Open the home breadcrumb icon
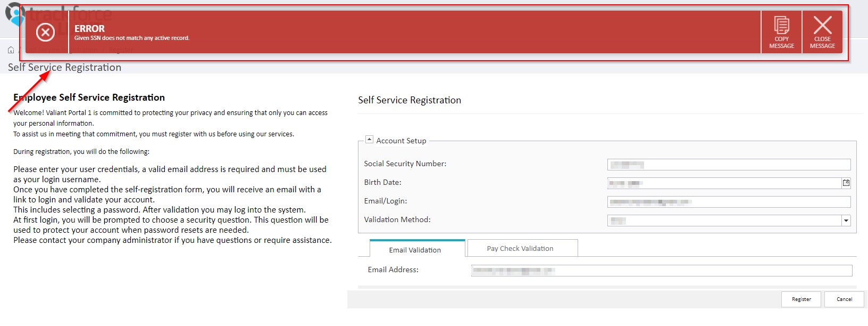This screenshot has width=868, height=326. click(x=11, y=50)
